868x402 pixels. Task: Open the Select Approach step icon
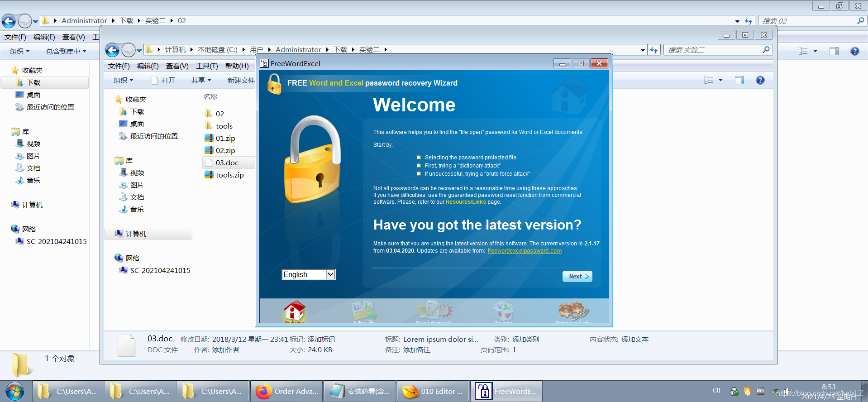tap(434, 311)
